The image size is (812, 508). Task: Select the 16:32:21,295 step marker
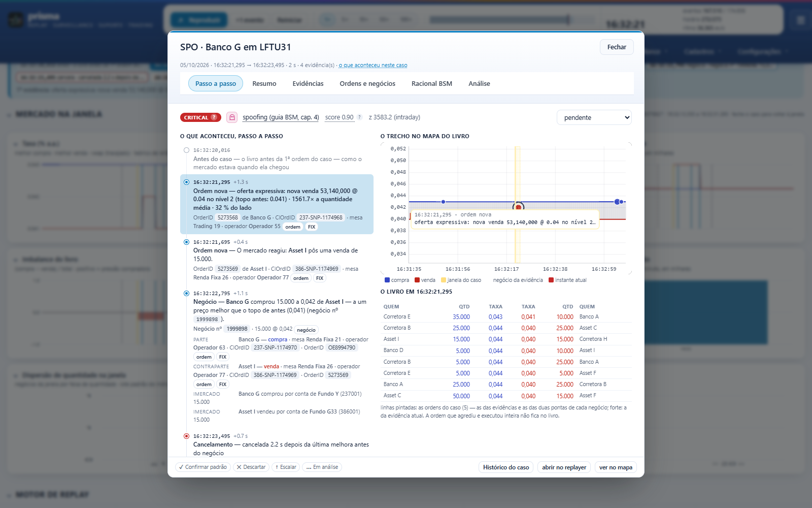pyautogui.click(x=186, y=182)
